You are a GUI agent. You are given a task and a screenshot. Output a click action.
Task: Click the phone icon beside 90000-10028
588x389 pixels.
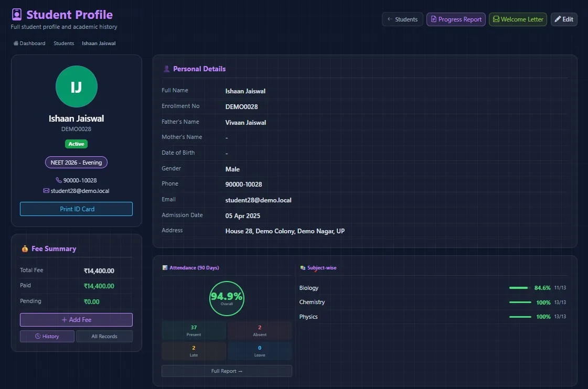59,180
